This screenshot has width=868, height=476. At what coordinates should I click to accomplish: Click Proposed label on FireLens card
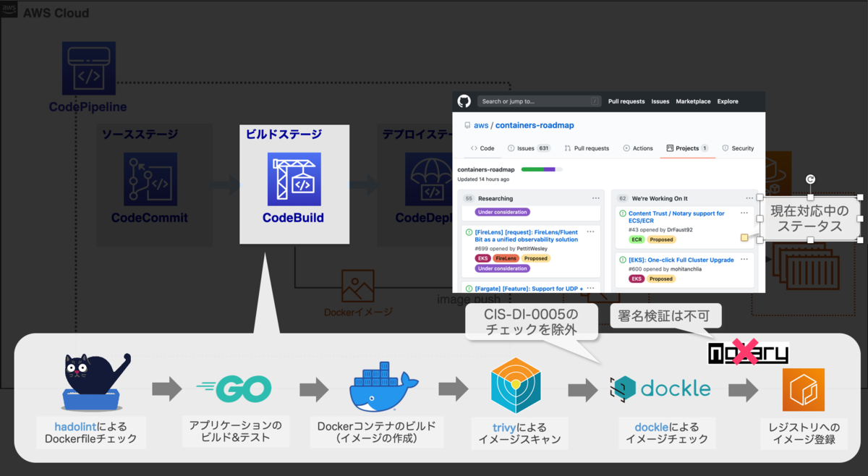point(535,258)
